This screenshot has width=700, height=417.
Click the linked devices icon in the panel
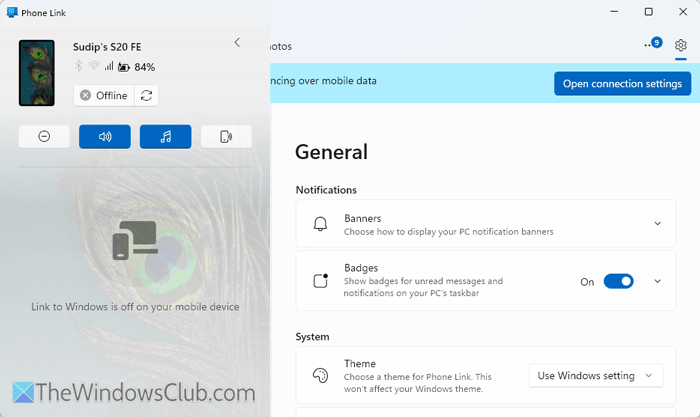(135, 240)
